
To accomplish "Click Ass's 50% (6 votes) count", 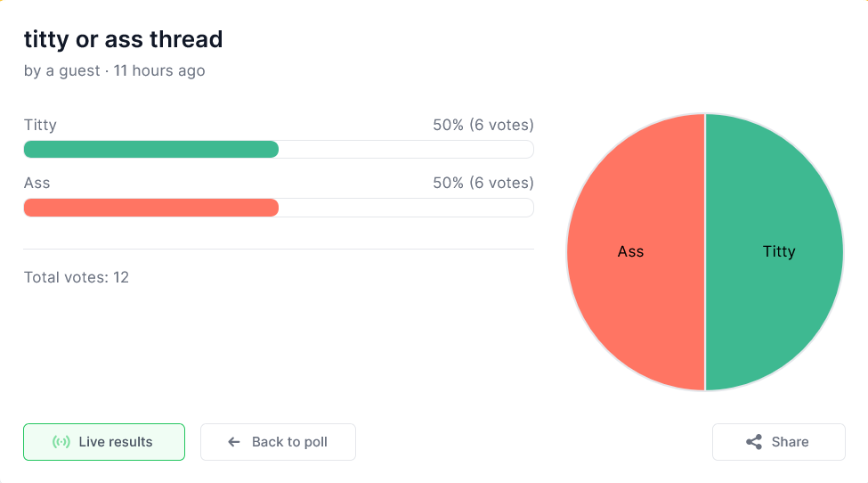I will click(x=483, y=183).
